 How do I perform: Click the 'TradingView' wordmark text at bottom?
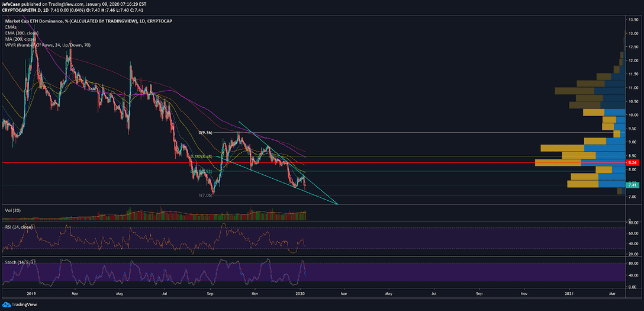pyautogui.click(x=23, y=305)
